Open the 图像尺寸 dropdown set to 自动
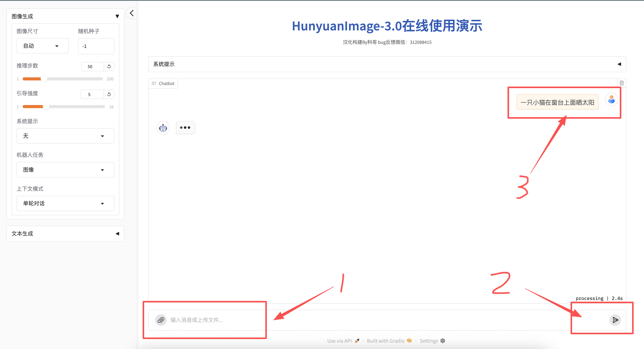 42,46
